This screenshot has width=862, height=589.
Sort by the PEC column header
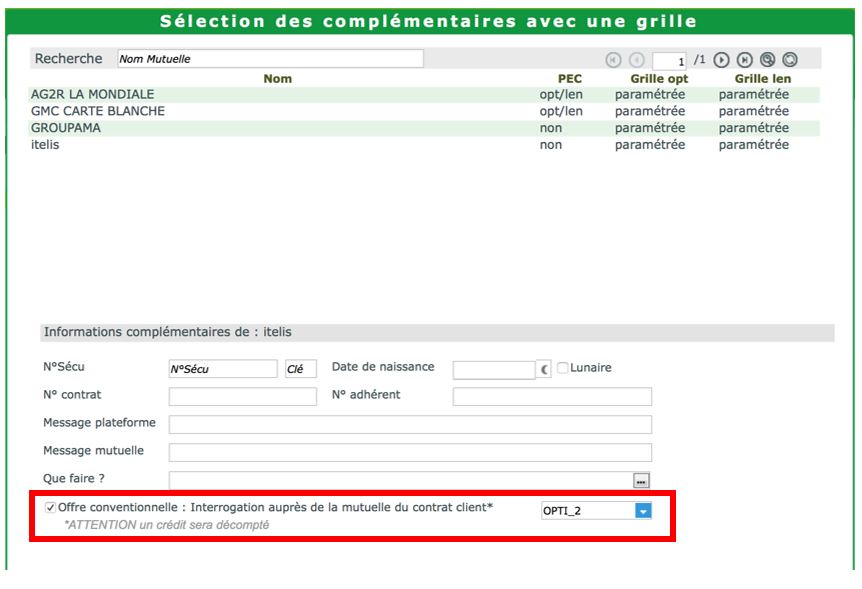570,79
